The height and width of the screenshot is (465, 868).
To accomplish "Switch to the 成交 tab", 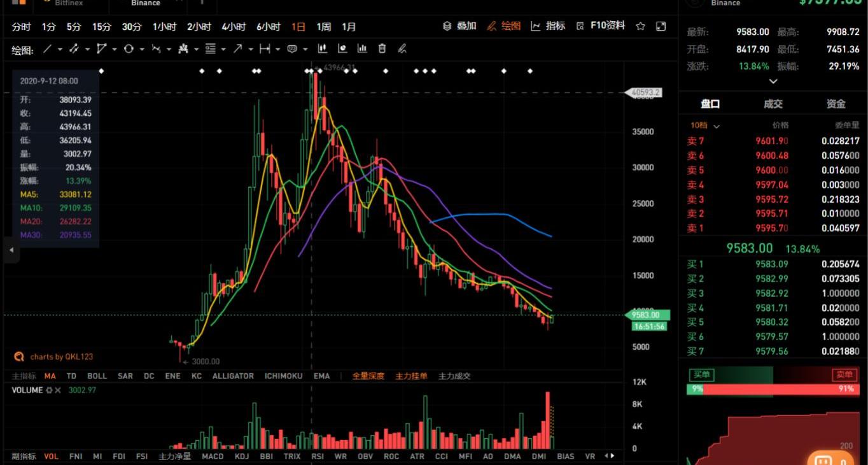I will tap(773, 104).
